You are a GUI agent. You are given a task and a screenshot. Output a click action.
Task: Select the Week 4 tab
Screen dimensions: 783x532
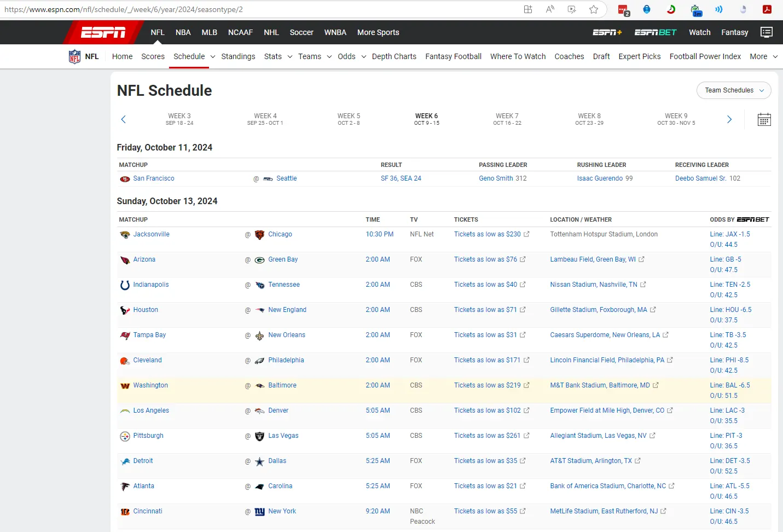tap(265, 119)
